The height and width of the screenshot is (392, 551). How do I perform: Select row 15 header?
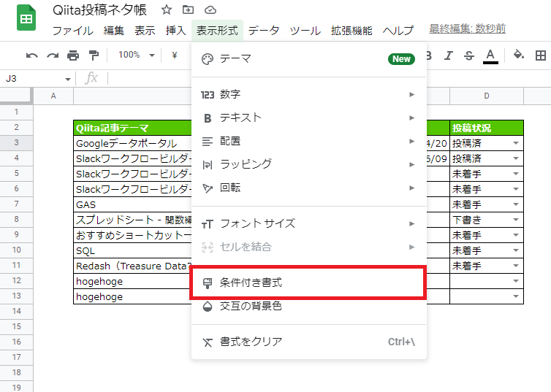click(x=17, y=327)
